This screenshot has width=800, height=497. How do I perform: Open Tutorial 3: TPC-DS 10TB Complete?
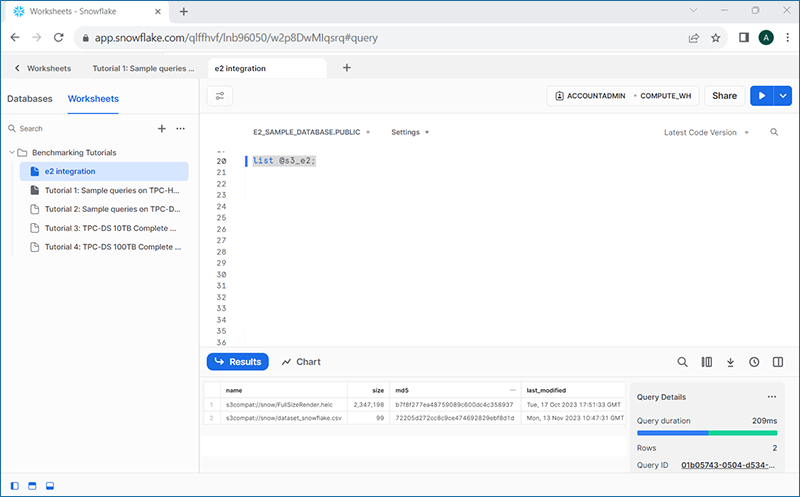coord(104,228)
